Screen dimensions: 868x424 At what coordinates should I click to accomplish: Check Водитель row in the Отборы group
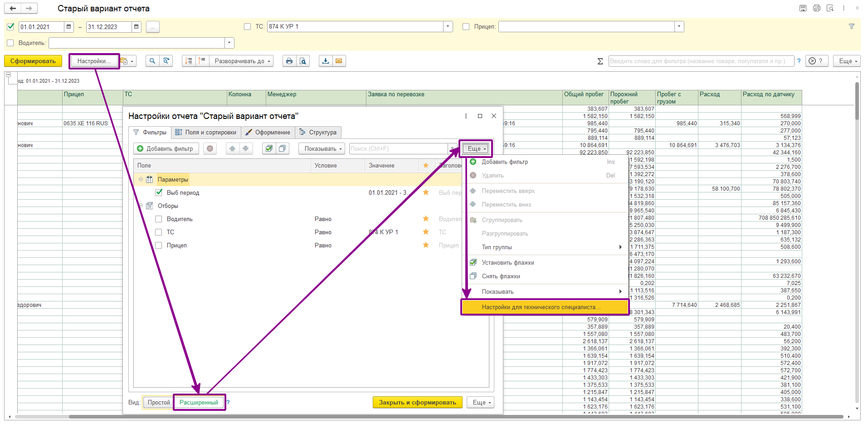[159, 219]
